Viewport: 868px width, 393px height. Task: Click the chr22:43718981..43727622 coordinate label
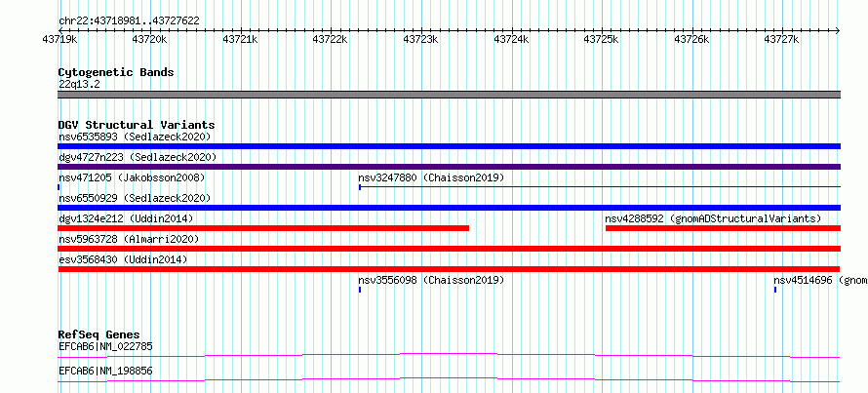click(129, 20)
